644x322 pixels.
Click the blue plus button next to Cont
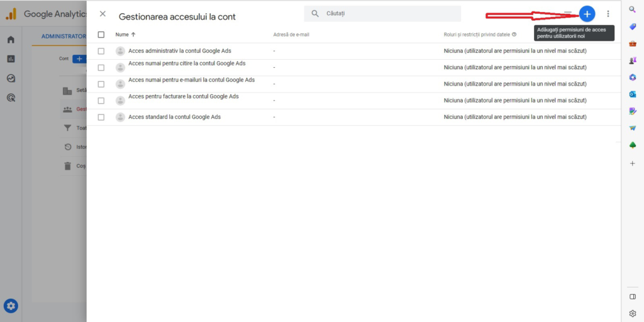[x=79, y=58]
